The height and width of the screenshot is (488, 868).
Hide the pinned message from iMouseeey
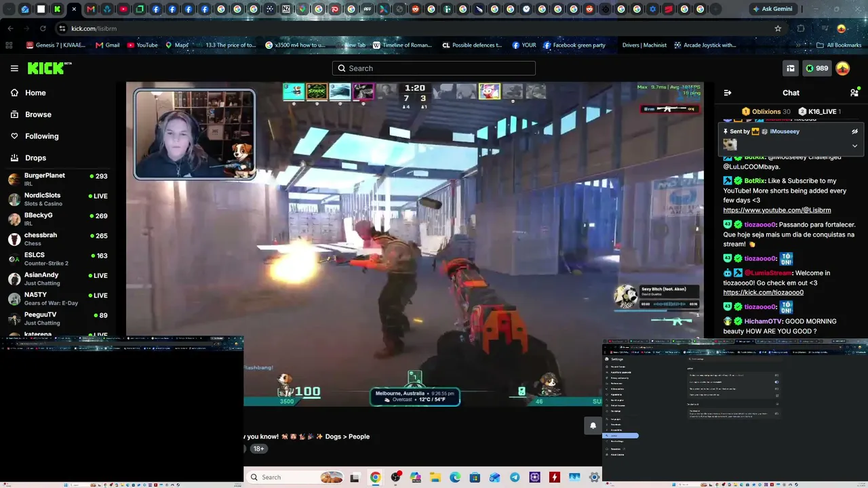click(x=854, y=131)
